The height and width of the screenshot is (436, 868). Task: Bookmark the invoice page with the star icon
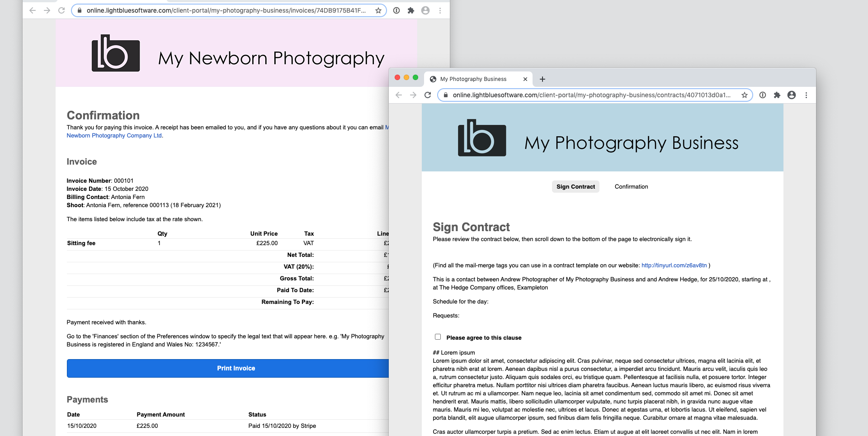point(378,10)
